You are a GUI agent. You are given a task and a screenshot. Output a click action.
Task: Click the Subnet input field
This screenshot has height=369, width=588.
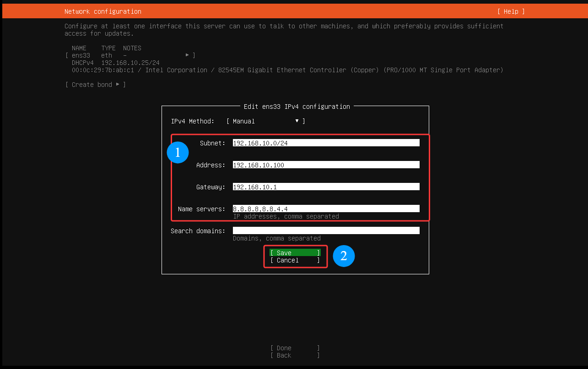coord(326,143)
